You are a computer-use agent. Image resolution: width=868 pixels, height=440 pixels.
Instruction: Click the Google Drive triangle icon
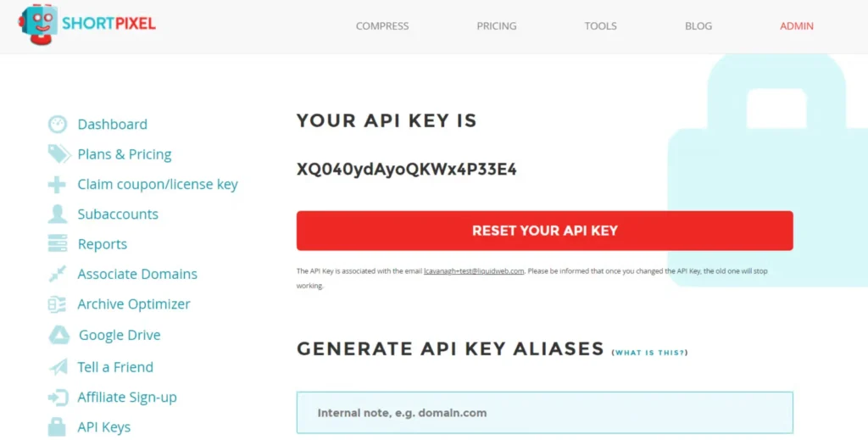coord(58,336)
